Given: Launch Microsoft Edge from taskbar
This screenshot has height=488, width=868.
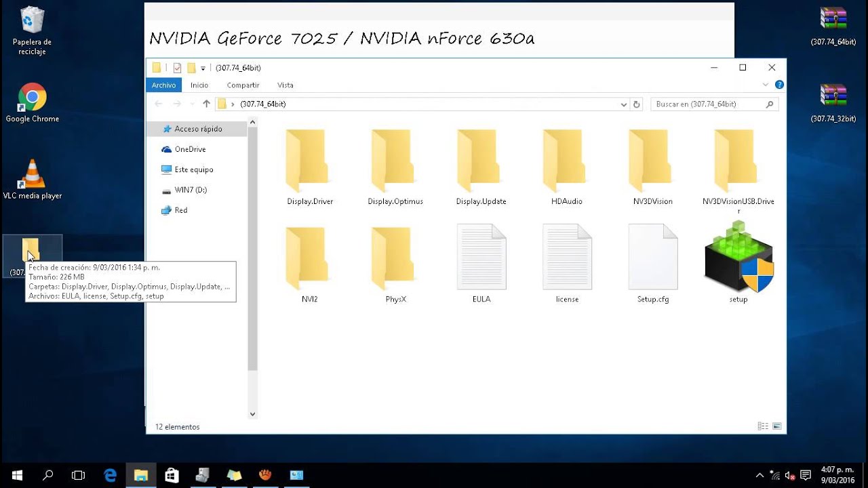Looking at the screenshot, I should pyautogui.click(x=110, y=475).
